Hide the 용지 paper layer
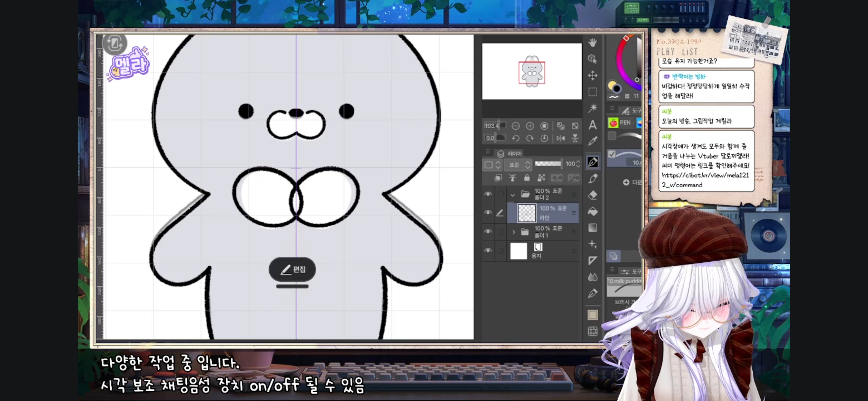This screenshot has height=401, width=868. tap(488, 250)
